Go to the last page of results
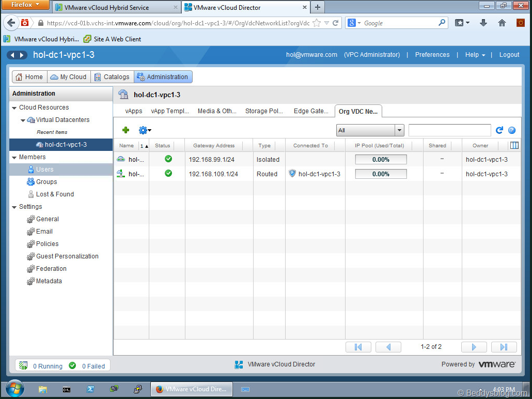This screenshot has height=399, width=532. [504, 347]
